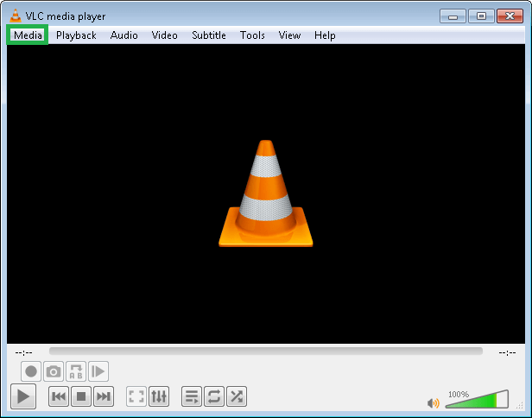This screenshot has width=532, height=418.
Task: Open the Playback menu
Action: point(76,35)
